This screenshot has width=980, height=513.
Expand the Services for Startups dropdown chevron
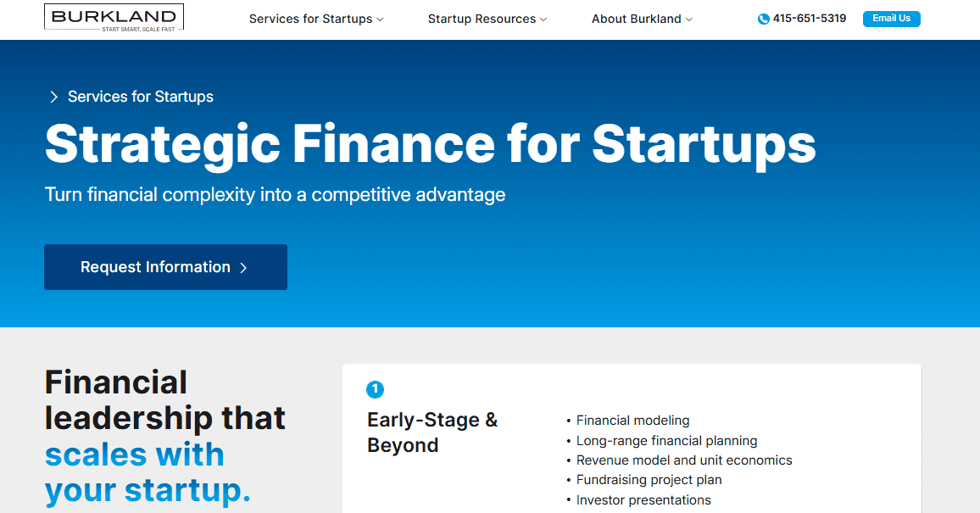click(x=380, y=20)
